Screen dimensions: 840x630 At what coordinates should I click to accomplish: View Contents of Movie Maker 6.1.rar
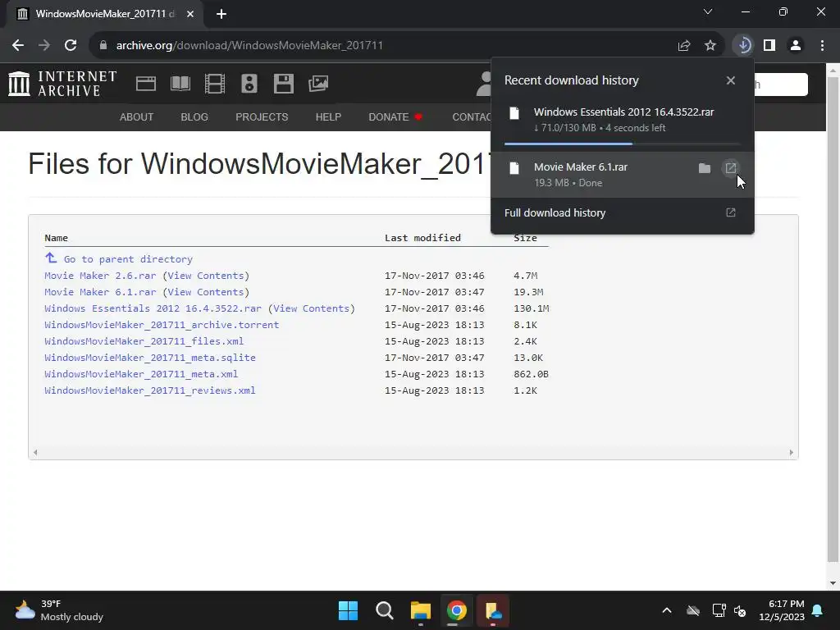click(206, 292)
